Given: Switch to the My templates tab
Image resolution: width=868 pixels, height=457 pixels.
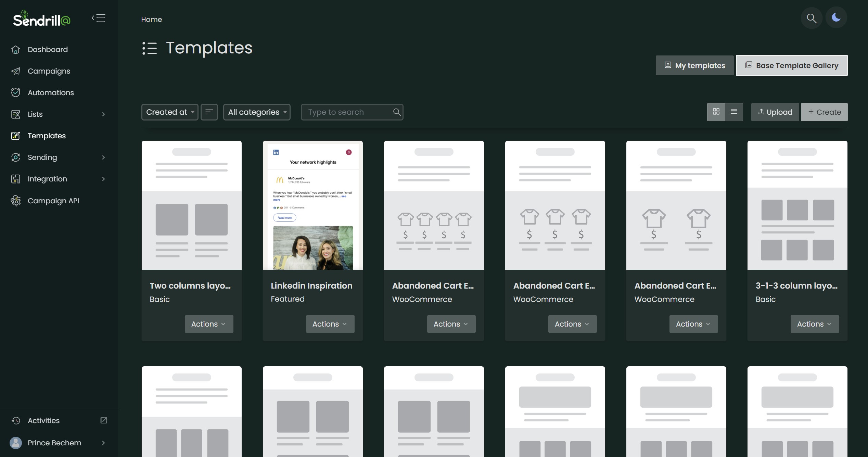Looking at the screenshot, I should click(x=694, y=65).
